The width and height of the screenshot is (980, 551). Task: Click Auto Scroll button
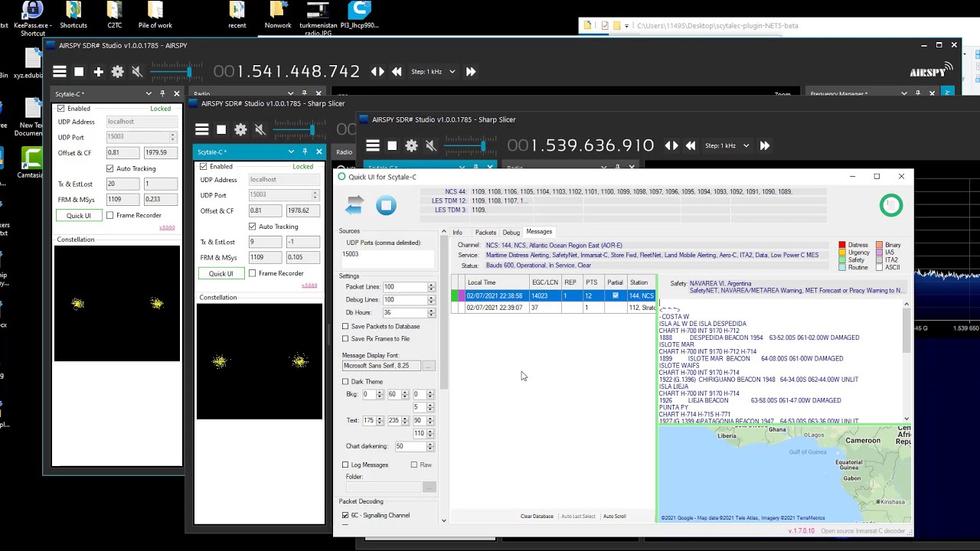(614, 517)
